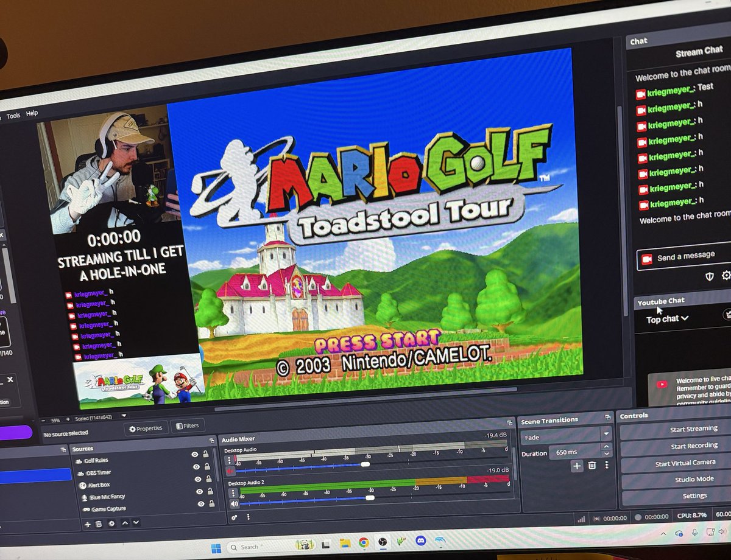731x560 pixels.
Task: Toggle visibility of Golf Rules source
Action: [195, 454]
